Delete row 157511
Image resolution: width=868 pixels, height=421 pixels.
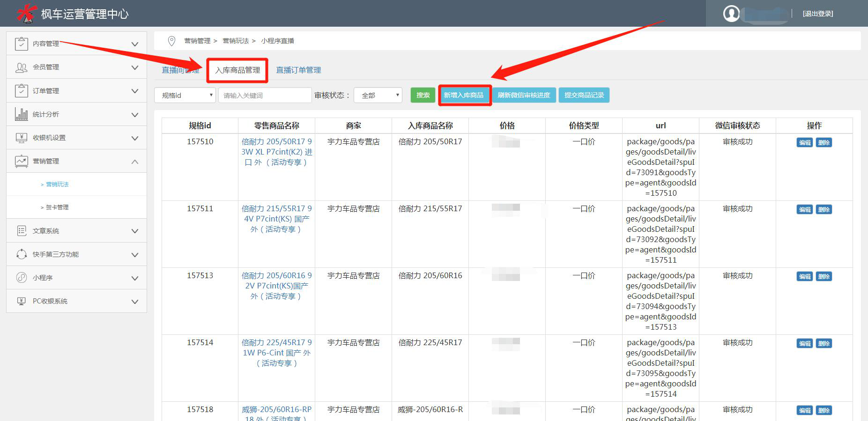(824, 210)
